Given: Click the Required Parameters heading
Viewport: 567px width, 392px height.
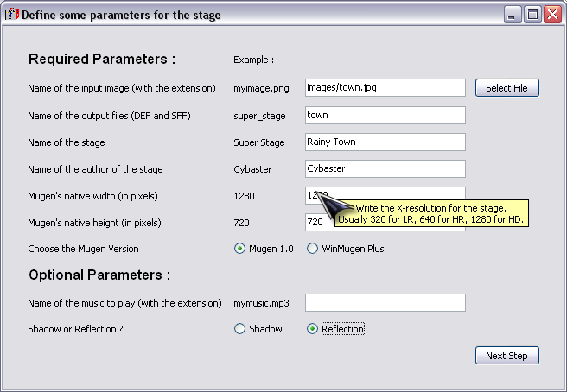Looking at the screenshot, I should 102,60.
